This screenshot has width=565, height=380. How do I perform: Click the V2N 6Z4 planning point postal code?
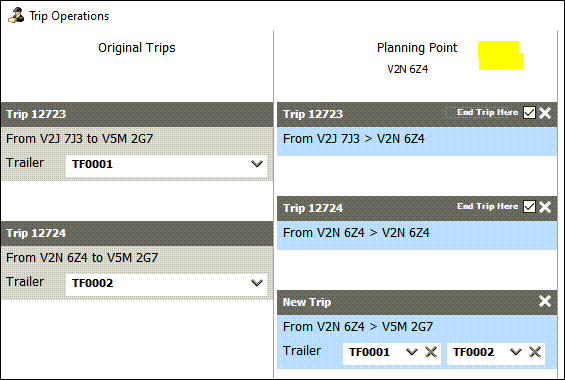coord(408,69)
